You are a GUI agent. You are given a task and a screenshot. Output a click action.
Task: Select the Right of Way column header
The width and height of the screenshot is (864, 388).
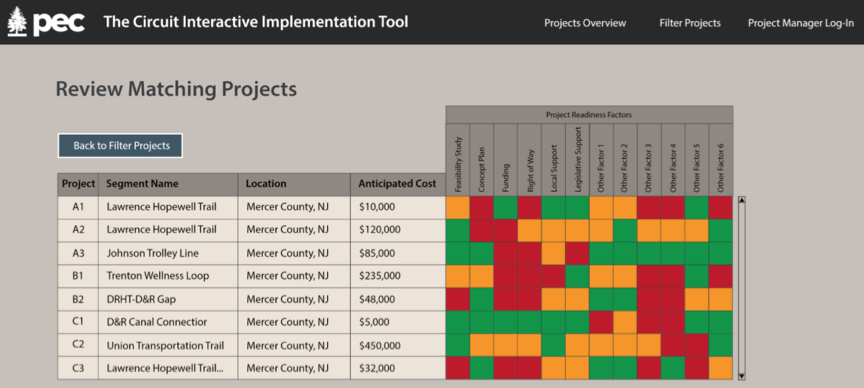click(x=530, y=160)
